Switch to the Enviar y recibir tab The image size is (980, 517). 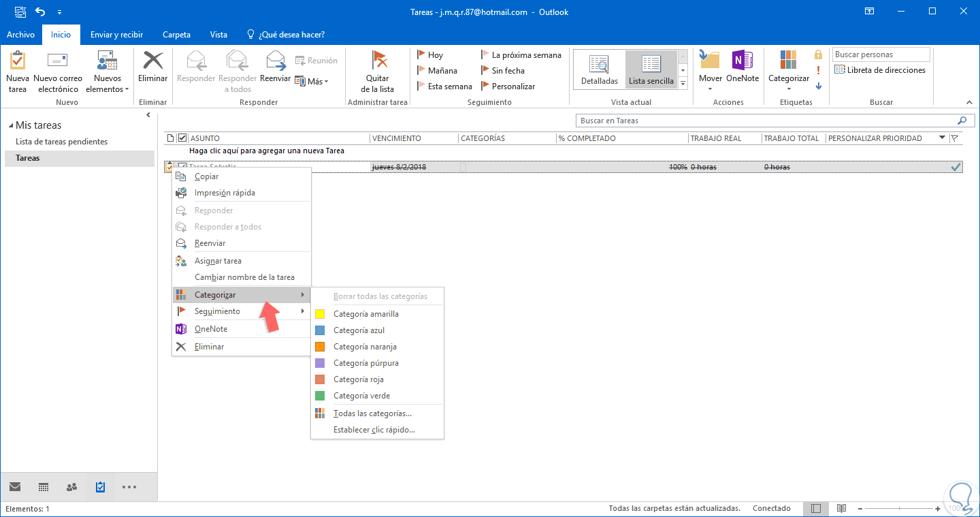click(116, 35)
